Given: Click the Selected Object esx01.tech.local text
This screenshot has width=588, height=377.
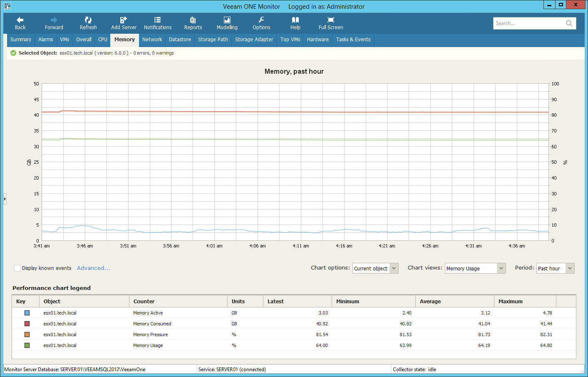Looking at the screenshot, I should [96, 53].
